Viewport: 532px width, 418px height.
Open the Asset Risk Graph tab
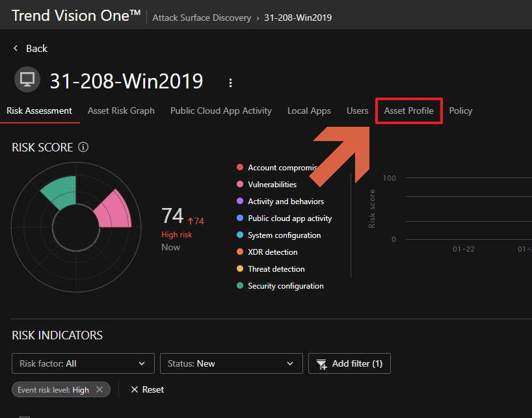pos(121,111)
